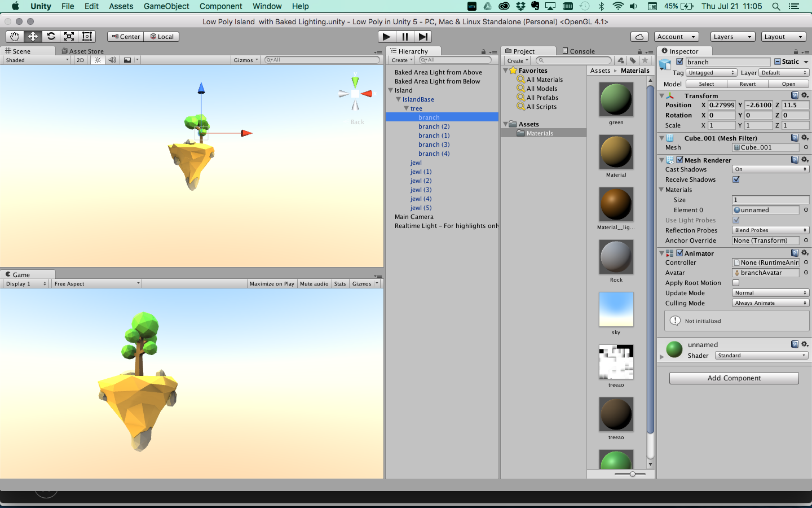Image resolution: width=812 pixels, height=508 pixels.
Task: Click favorite star icon in Project toolbar
Action: click(x=645, y=60)
